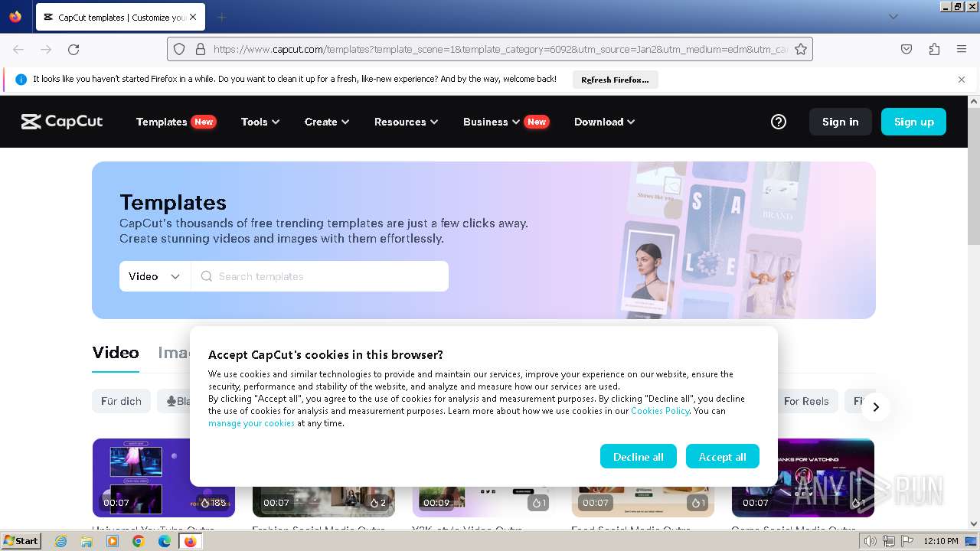Click Decline all cookies

[639, 457]
